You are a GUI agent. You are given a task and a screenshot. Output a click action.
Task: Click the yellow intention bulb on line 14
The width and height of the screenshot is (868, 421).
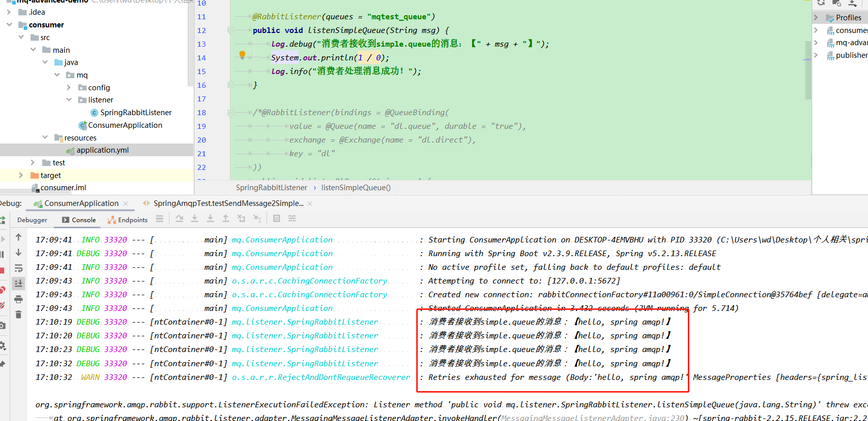point(242,55)
